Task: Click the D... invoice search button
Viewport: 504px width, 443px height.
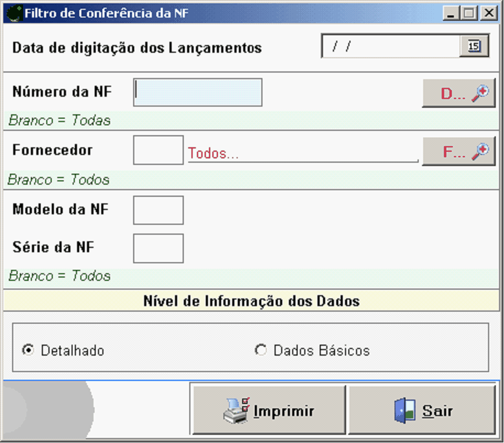Action: click(459, 93)
